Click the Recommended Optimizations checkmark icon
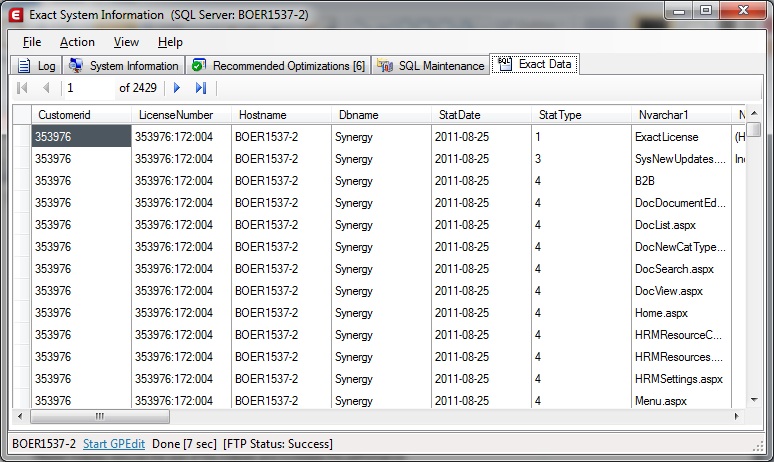 [x=199, y=65]
